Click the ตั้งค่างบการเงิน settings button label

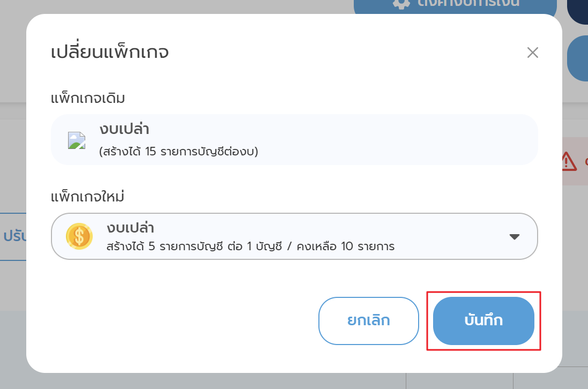pos(469,3)
